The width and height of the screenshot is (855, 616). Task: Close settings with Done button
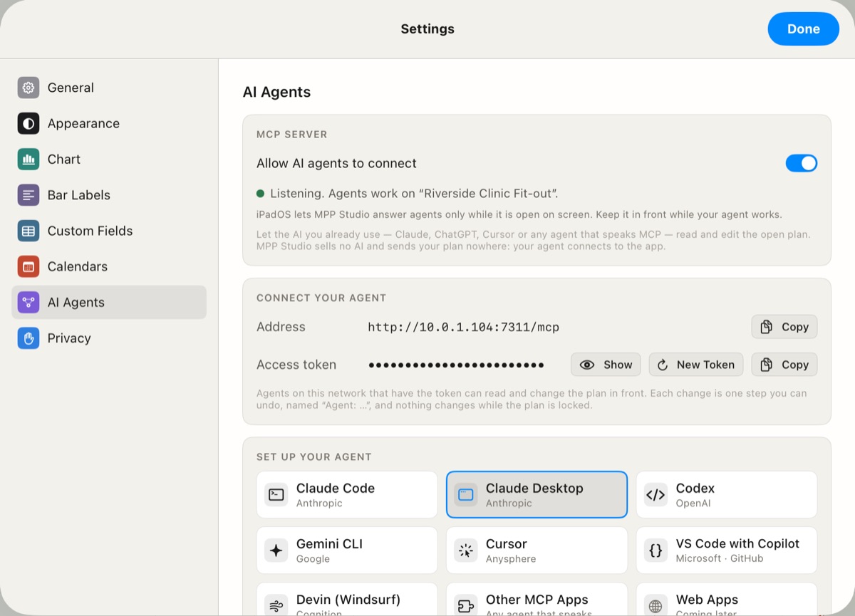[803, 29]
